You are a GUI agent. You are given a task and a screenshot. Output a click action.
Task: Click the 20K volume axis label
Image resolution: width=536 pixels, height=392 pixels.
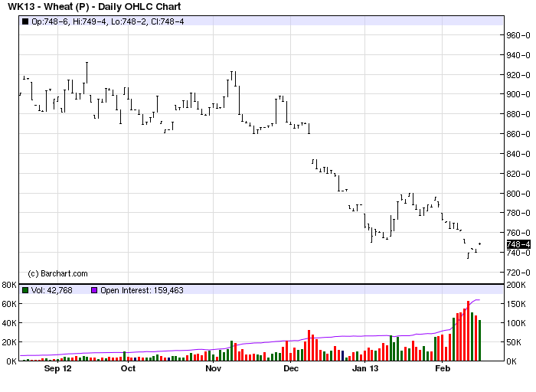click(x=9, y=342)
